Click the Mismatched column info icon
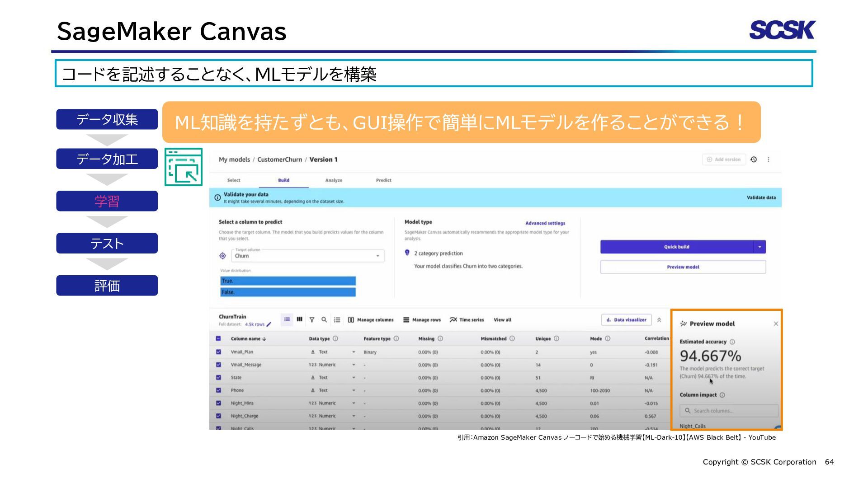 coord(512,338)
